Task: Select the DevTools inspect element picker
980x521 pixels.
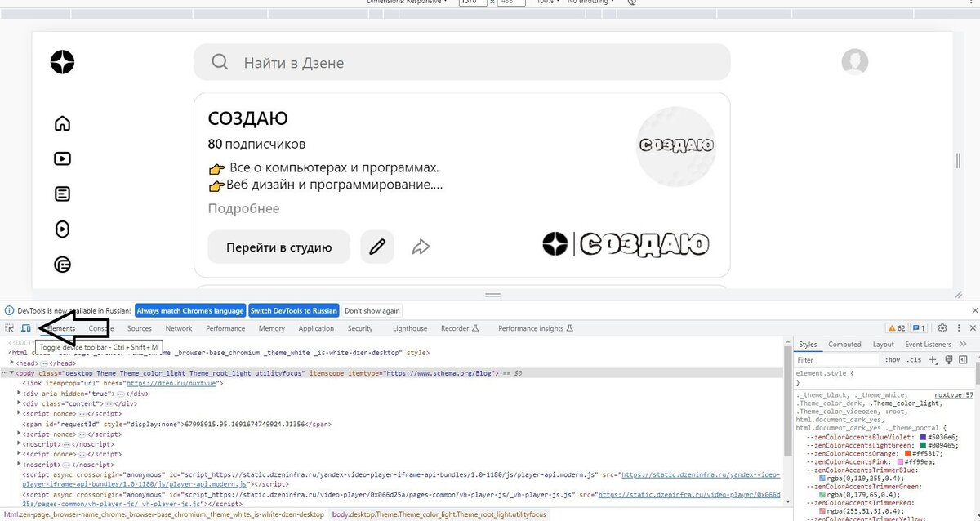Action: pyautogui.click(x=9, y=328)
